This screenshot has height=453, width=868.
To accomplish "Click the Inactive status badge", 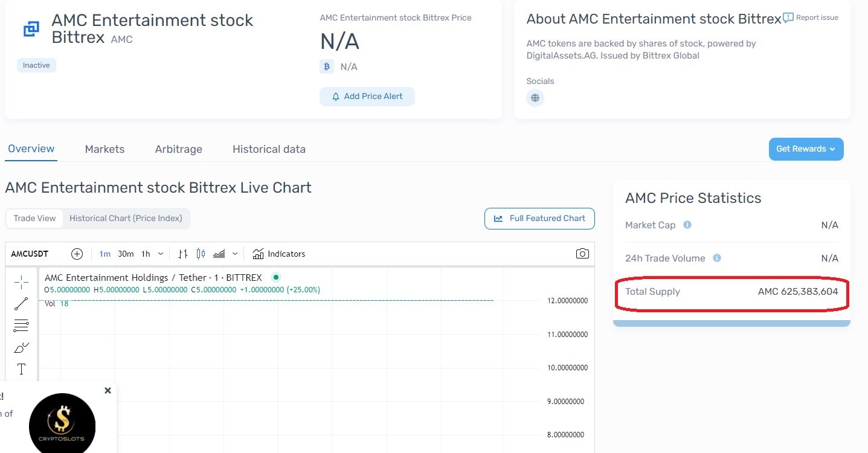I will click(36, 65).
